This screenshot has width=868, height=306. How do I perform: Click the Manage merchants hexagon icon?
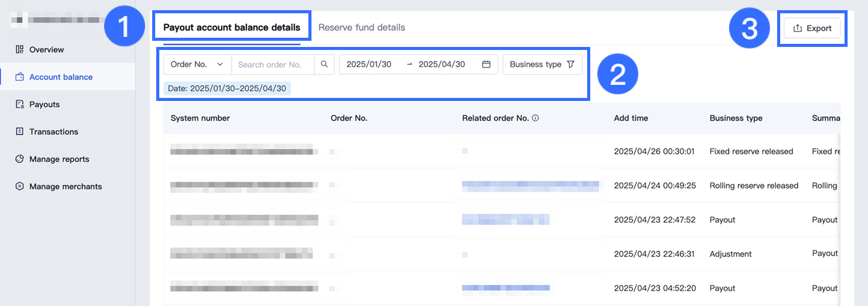point(19,186)
